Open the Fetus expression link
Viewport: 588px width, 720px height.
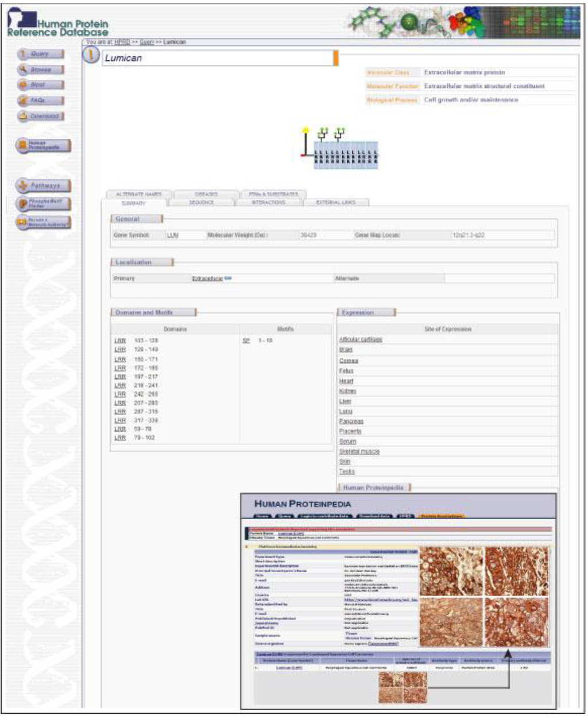click(x=346, y=371)
